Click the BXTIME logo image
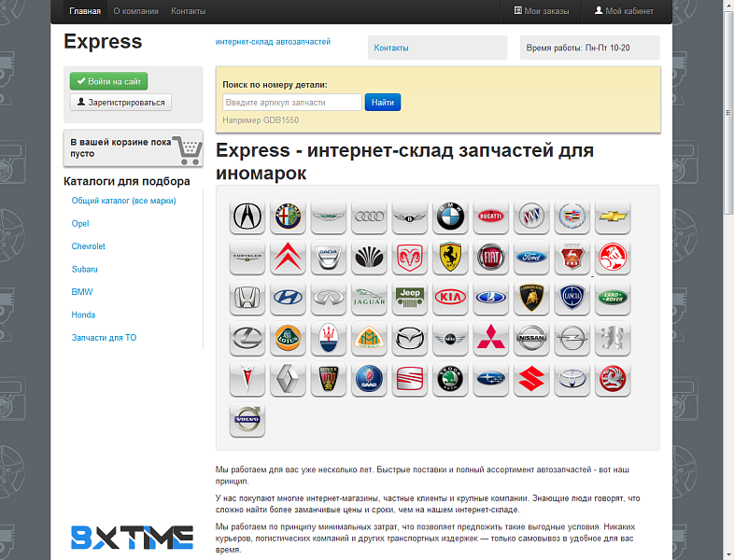The width and height of the screenshot is (734, 560). click(132, 537)
